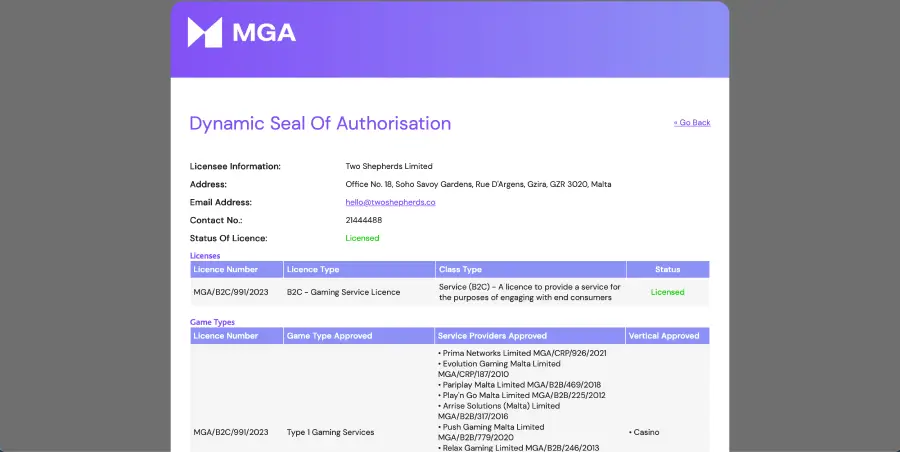The width and height of the screenshot is (900, 452).
Task: Click the Game Type Approved column header
Action: pyautogui.click(x=359, y=336)
